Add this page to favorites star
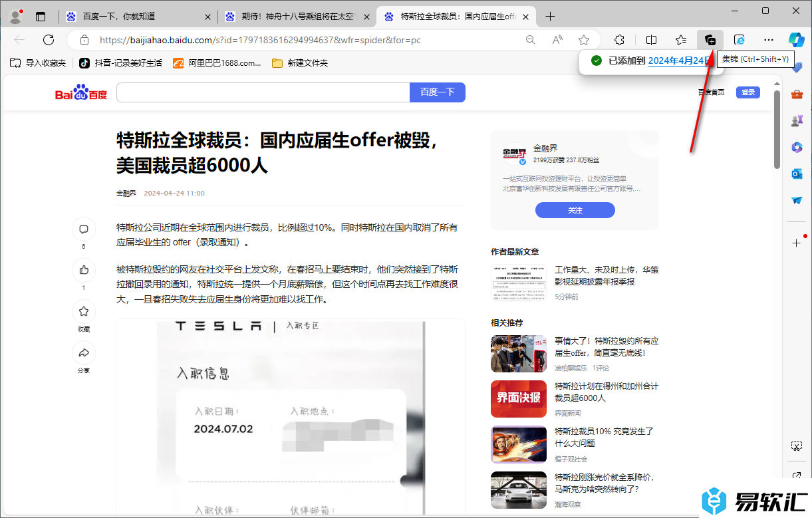Screen dimensions: 812x518 pos(584,40)
